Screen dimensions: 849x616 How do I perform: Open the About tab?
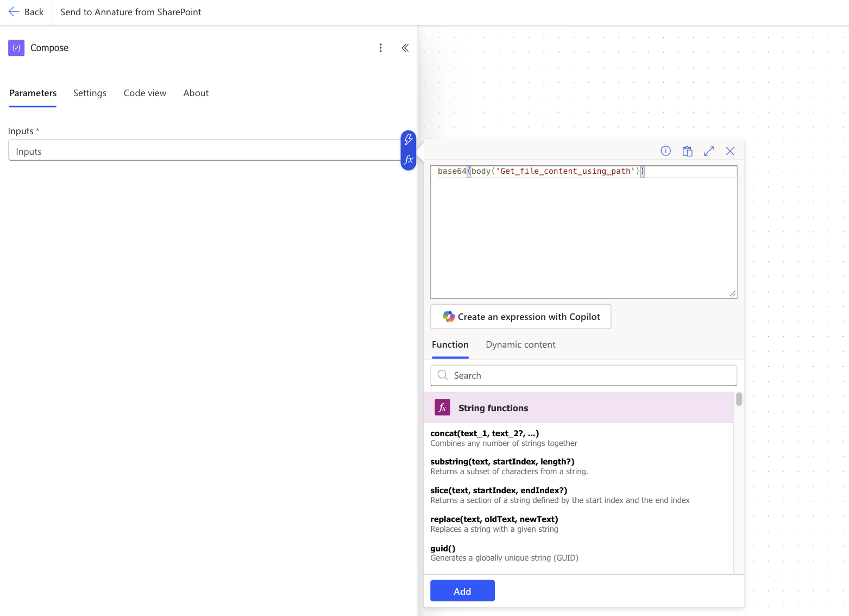pos(196,93)
